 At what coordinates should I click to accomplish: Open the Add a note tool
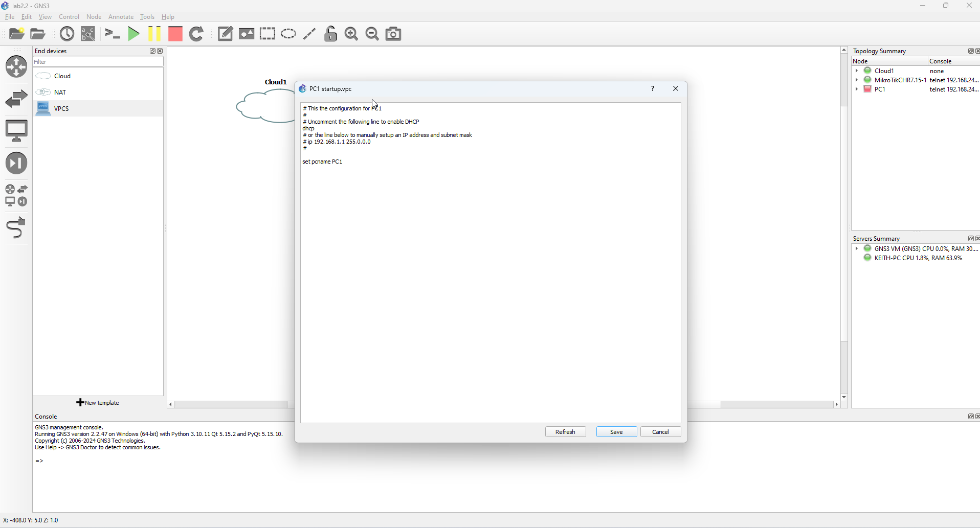click(225, 34)
